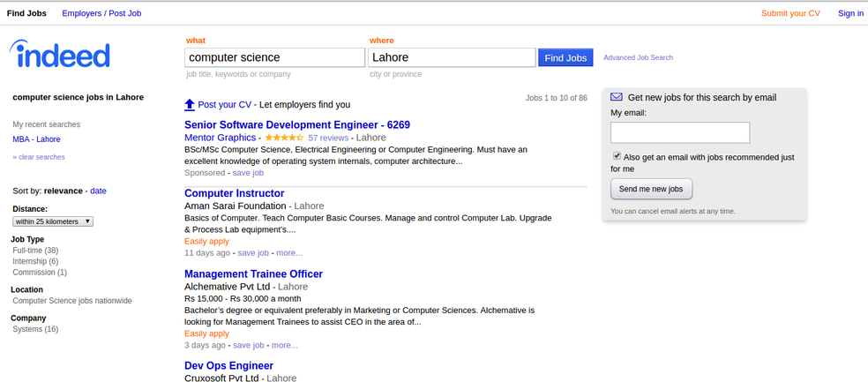Image resolution: width=868 pixels, height=382 pixels.
Task: Click the envelope icon in email alert box
Action: click(x=617, y=97)
